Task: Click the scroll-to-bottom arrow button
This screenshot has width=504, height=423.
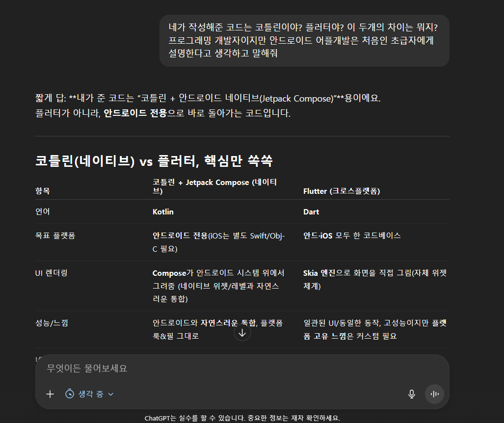Action: tap(242, 333)
